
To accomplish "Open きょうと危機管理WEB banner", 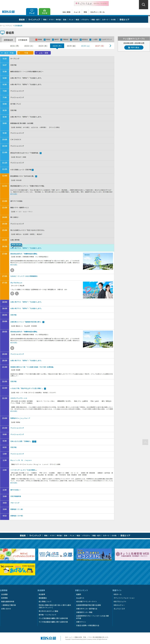I will [132, 554].
